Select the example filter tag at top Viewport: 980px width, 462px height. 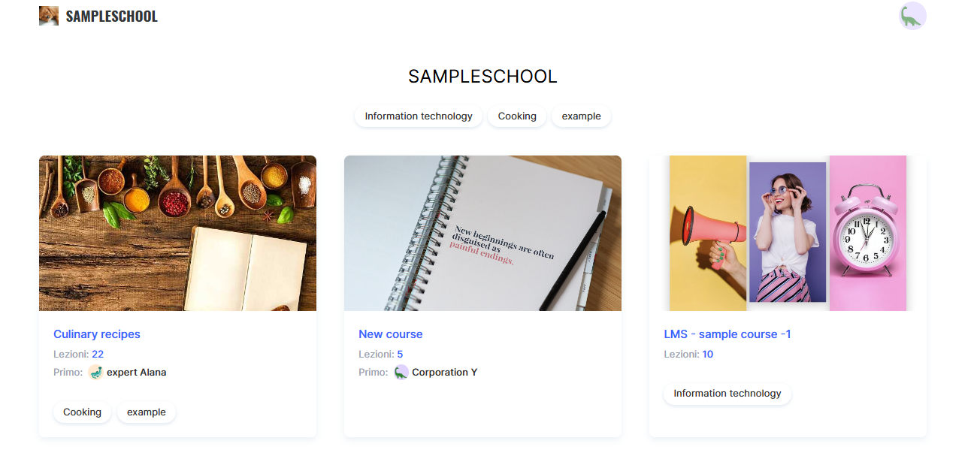coord(581,116)
